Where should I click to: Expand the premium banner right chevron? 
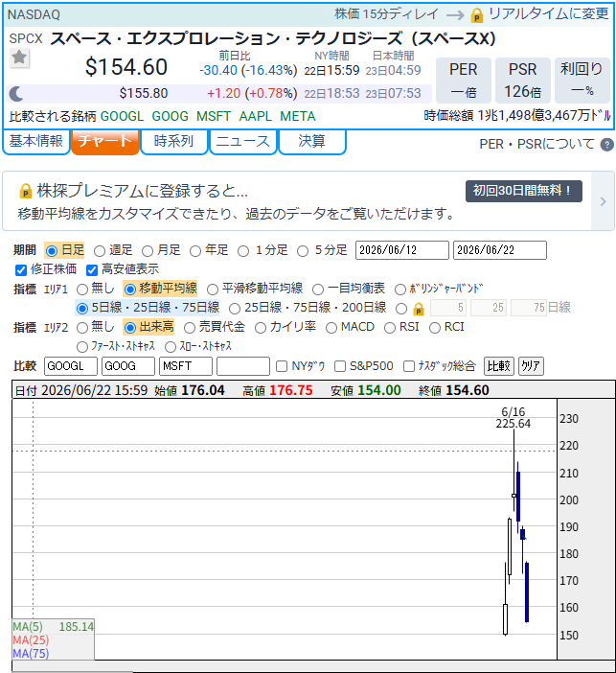(603, 201)
